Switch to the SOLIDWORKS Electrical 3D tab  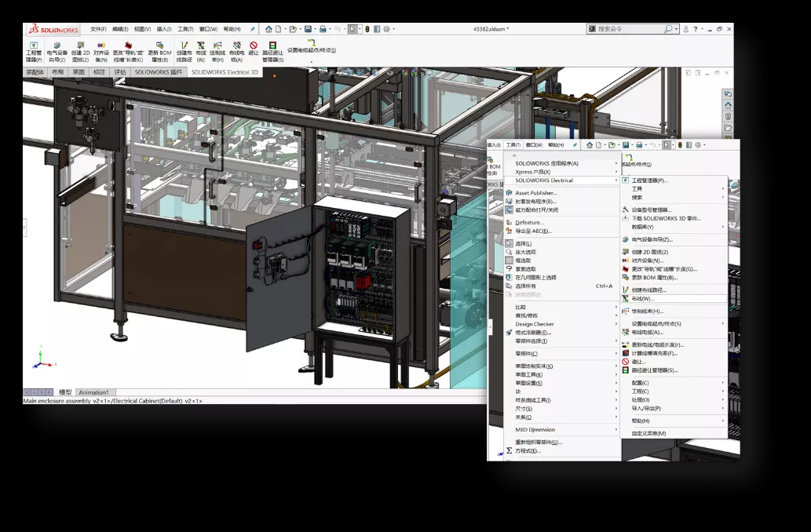(x=224, y=72)
